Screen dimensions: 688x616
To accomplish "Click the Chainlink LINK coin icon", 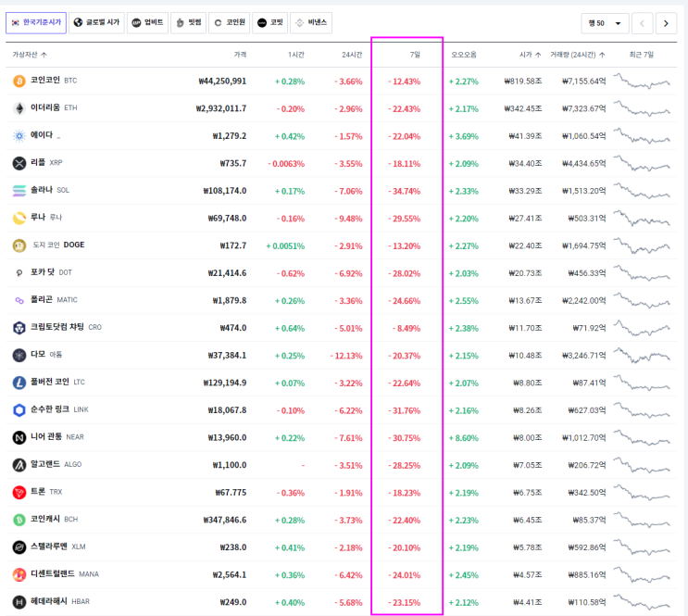I will (x=19, y=410).
